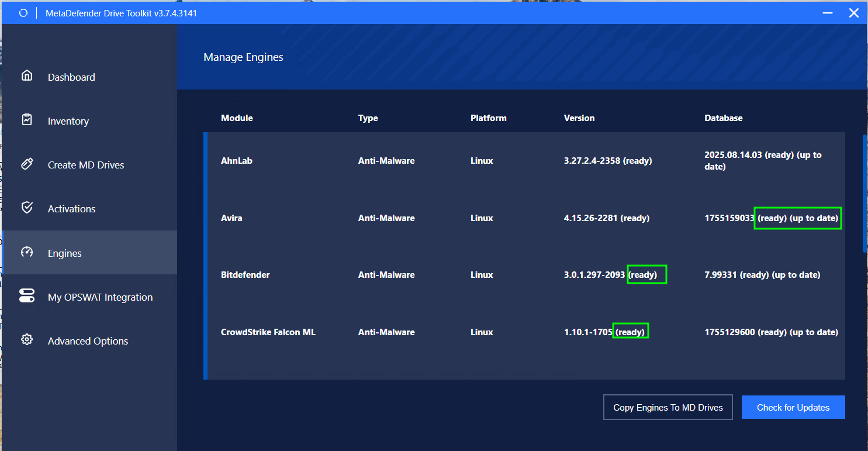
Task: Click Anti-Malware type in CrowdStrike row
Action: point(386,332)
